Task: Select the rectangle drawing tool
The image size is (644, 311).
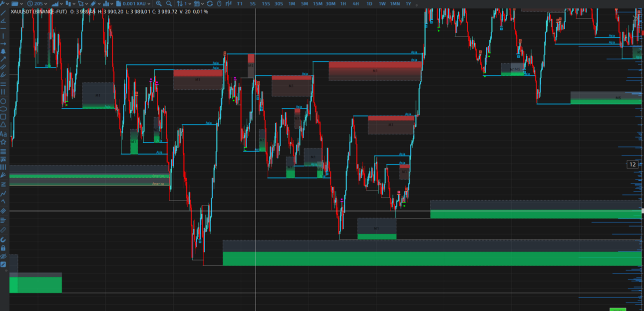Action: (x=3, y=116)
